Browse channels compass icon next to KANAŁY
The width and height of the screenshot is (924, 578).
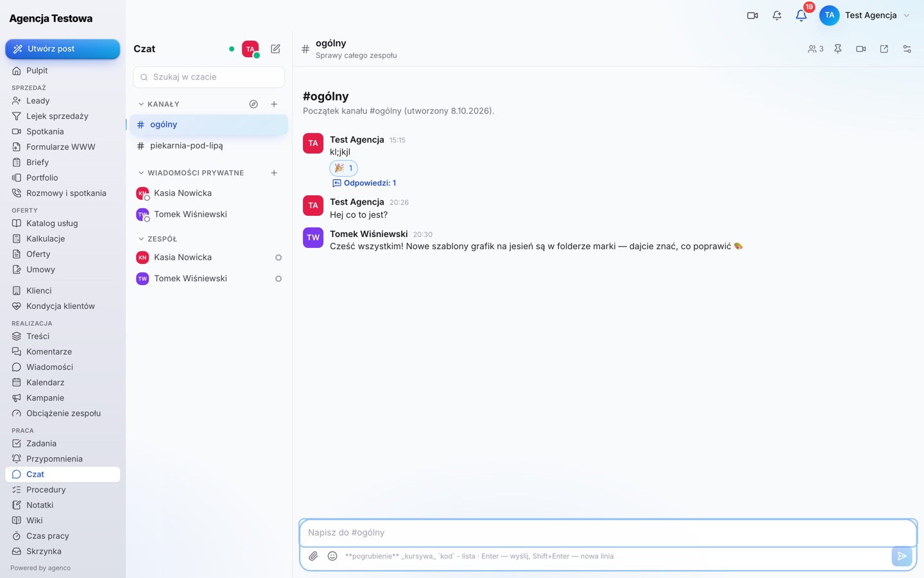point(253,104)
